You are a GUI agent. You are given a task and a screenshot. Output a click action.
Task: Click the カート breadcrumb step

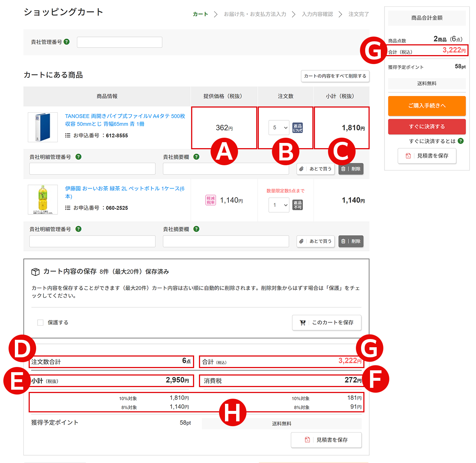(200, 14)
